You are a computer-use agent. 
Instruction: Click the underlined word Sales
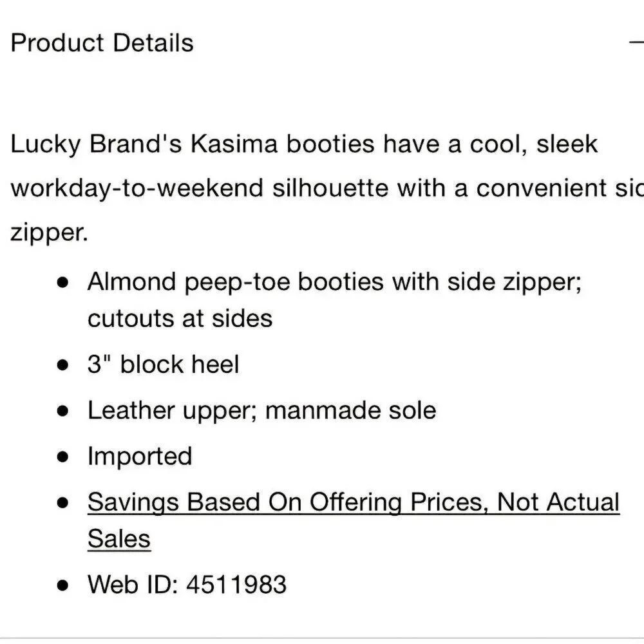tap(119, 538)
